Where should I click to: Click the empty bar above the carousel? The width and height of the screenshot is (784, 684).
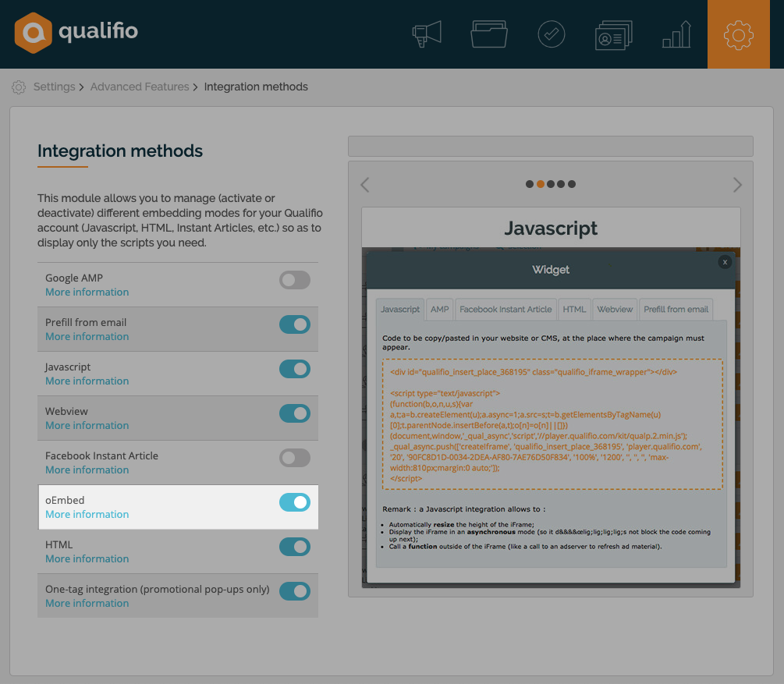pos(551,146)
